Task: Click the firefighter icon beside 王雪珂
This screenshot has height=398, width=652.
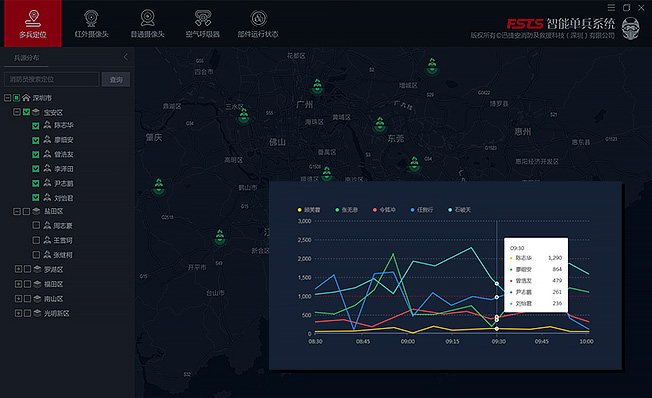Action: click(47, 240)
